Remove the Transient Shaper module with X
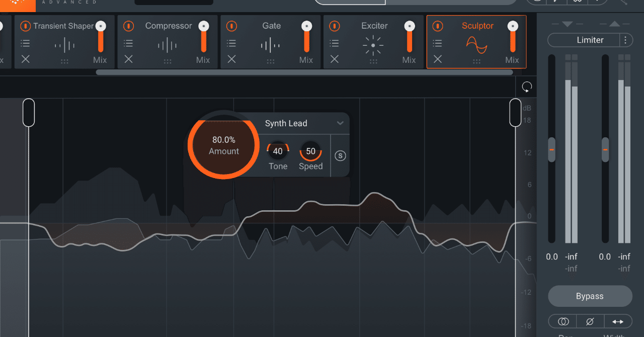Viewport: 644px width, 337px height. click(26, 59)
